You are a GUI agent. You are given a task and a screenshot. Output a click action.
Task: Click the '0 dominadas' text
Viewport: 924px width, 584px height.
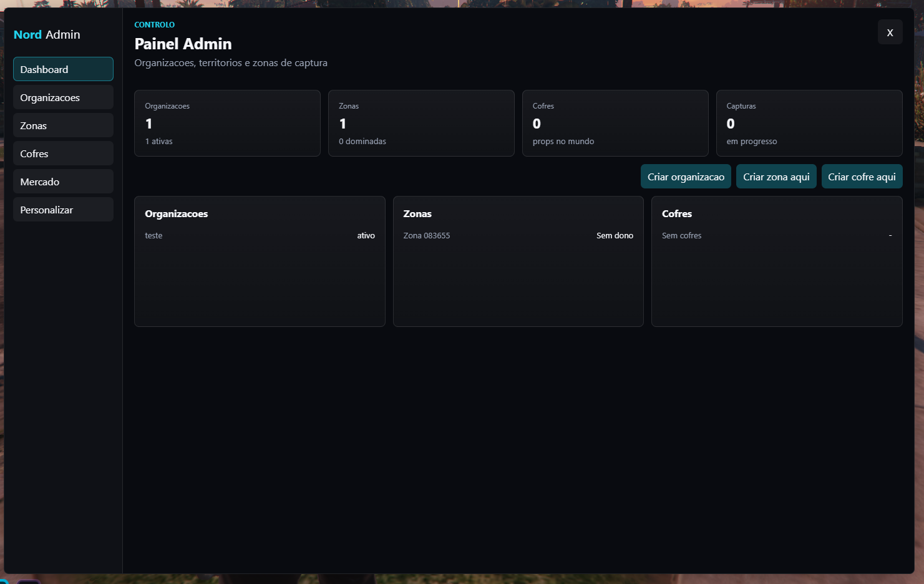click(x=362, y=142)
